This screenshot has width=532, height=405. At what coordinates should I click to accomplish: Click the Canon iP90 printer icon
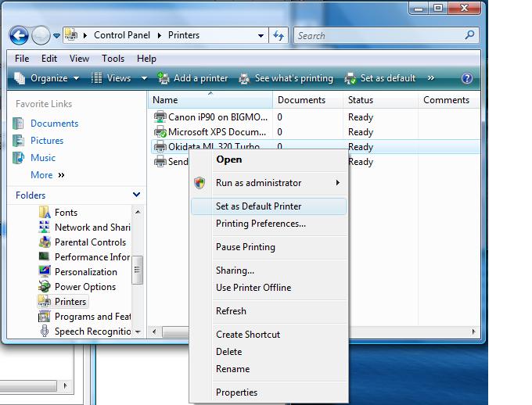(x=160, y=117)
